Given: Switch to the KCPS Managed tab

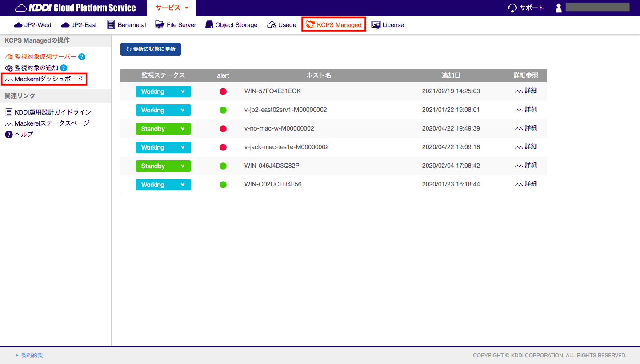Looking at the screenshot, I should 334,25.
